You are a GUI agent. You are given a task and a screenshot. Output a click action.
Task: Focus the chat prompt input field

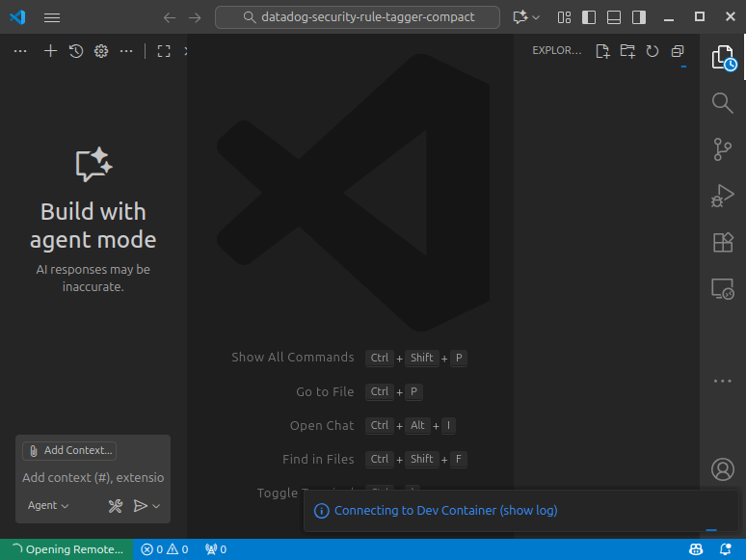(x=93, y=478)
